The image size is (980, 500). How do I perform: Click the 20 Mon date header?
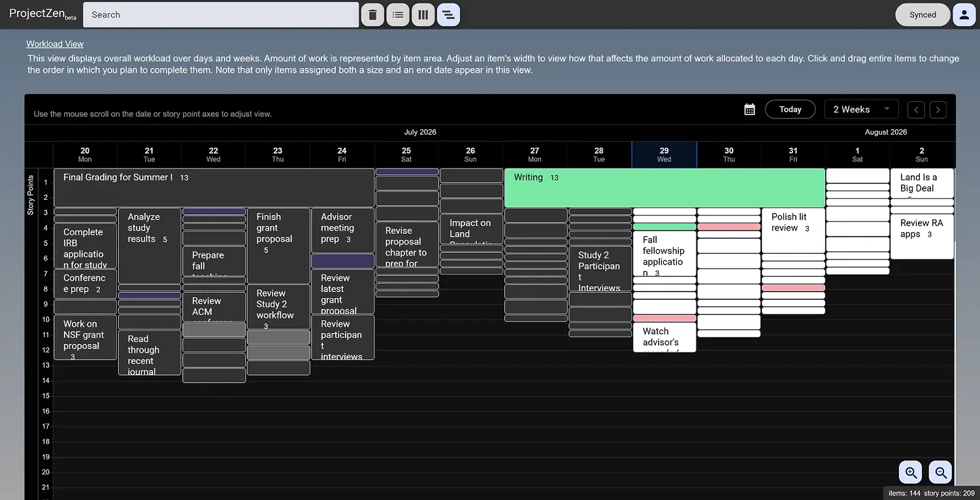point(85,154)
